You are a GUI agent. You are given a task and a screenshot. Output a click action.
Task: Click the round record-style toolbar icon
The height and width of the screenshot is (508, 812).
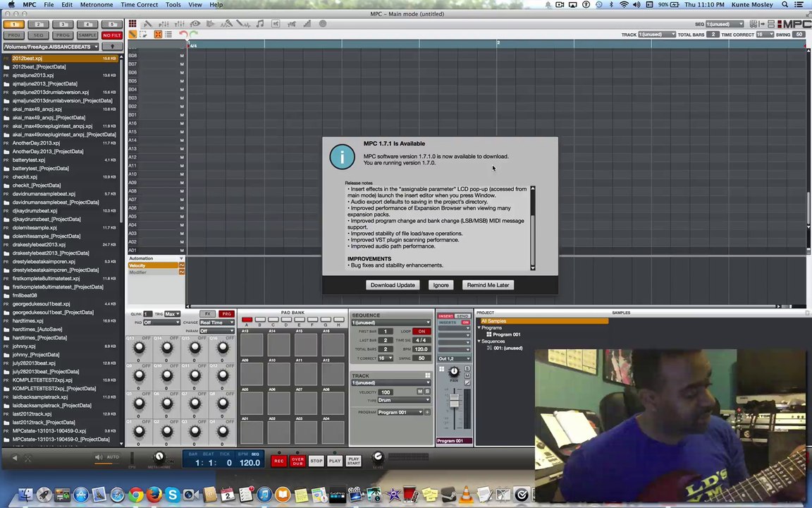[x=323, y=24]
